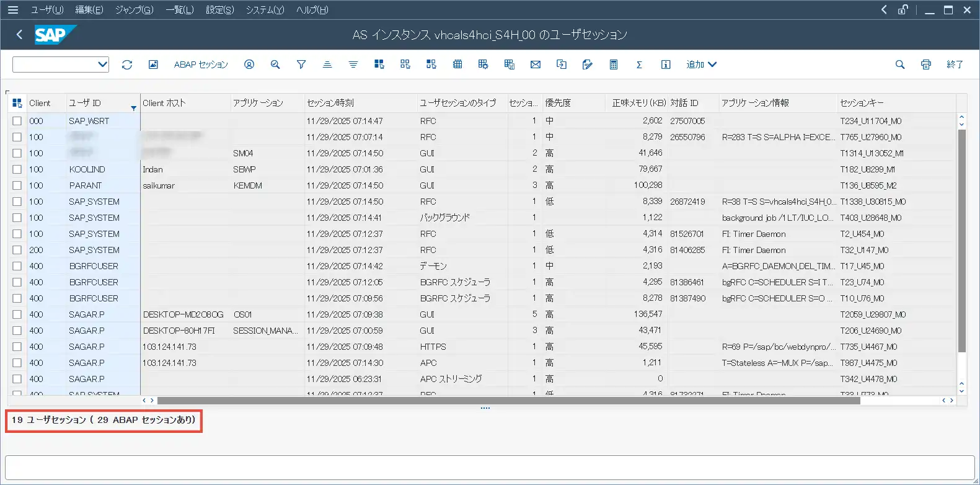This screenshot has height=485, width=980.
Task: Check the row for user PARANT
Action: click(x=17, y=185)
